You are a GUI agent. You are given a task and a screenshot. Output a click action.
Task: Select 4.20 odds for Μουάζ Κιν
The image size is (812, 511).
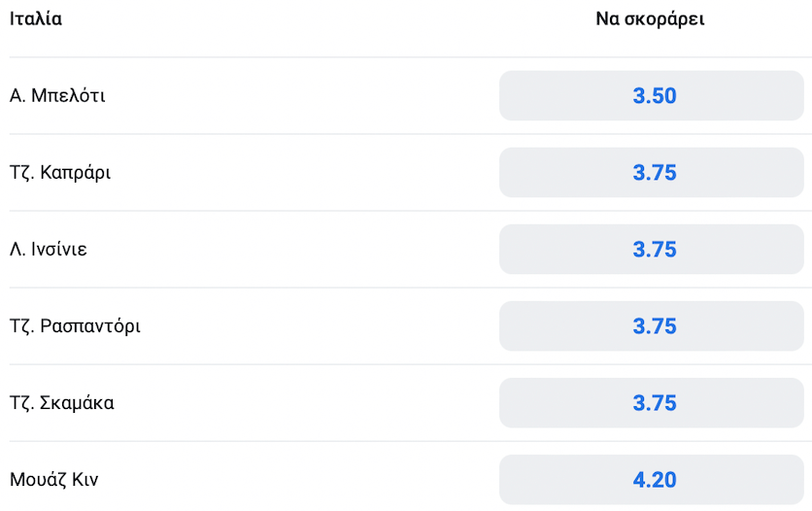point(652,479)
